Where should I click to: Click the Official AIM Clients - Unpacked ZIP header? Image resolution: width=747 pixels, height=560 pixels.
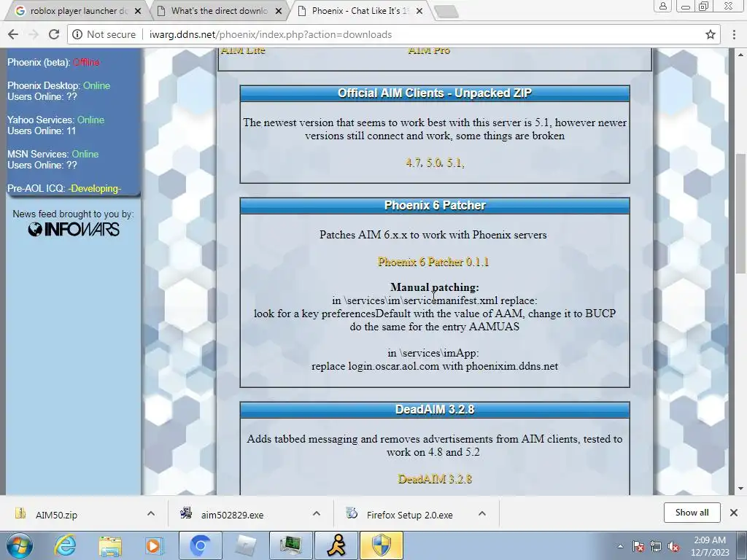tap(435, 93)
